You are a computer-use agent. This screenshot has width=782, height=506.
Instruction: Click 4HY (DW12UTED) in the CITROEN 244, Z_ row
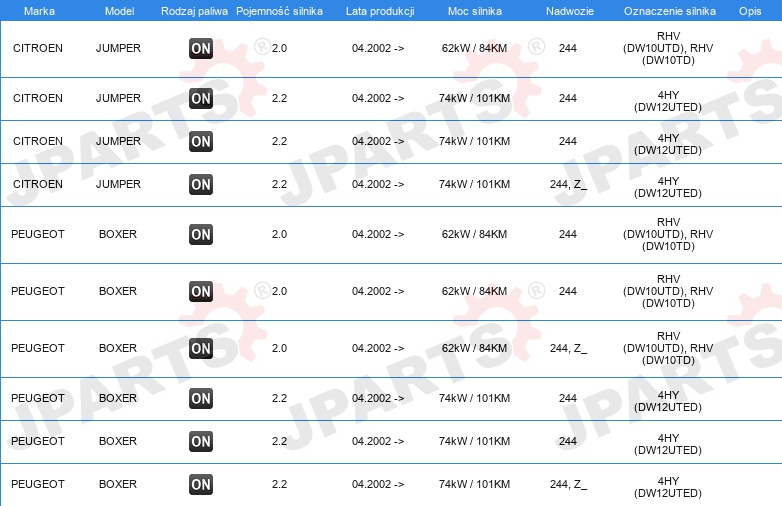point(668,187)
